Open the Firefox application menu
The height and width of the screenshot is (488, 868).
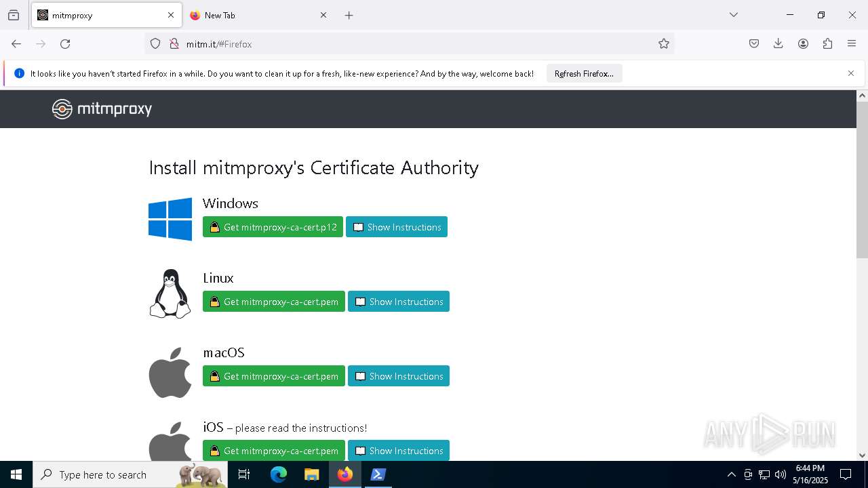[x=852, y=43]
